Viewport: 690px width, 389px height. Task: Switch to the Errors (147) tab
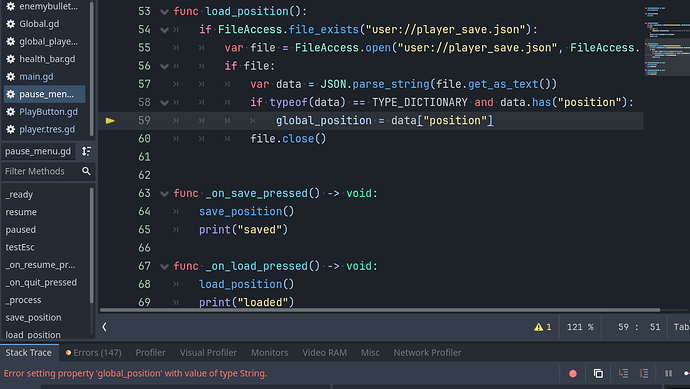point(93,352)
